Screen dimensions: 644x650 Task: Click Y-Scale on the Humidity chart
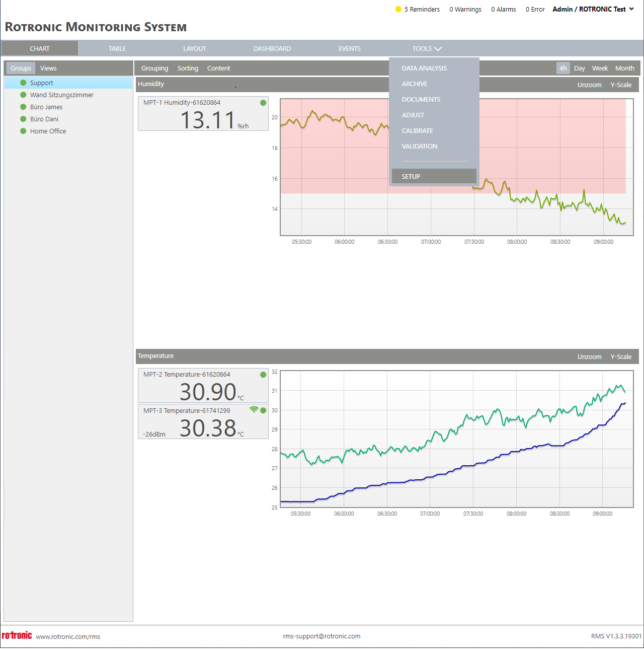621,85
